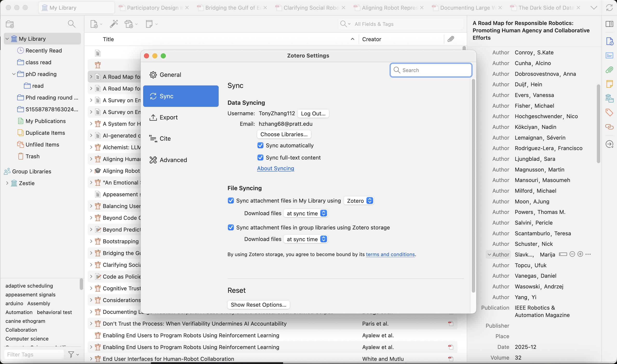Image resolution: width=617 pixels, height=364 pixels.
Task: Click the Locate arrow icon in sidebar
Action: tap(609, 144)
